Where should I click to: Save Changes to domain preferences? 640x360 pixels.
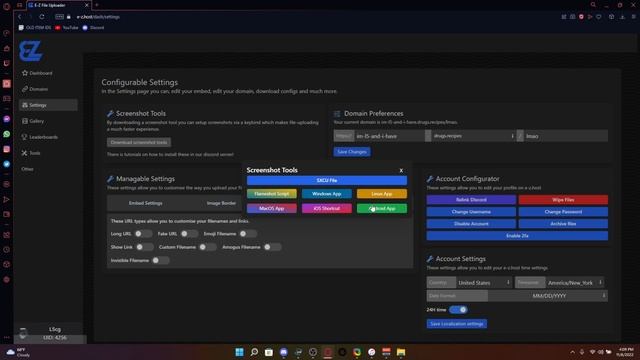(352, 152)
